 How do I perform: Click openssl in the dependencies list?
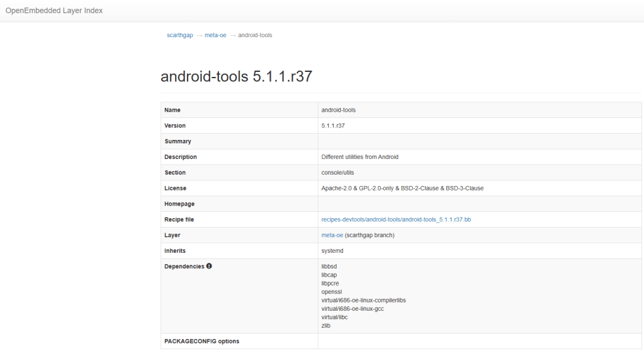tap(332, 292)
